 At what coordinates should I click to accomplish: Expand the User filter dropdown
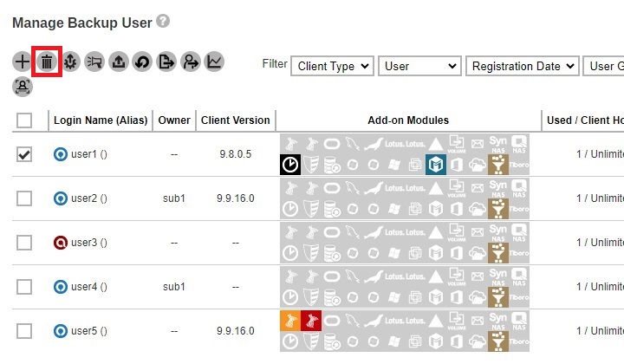pos(419,66)
